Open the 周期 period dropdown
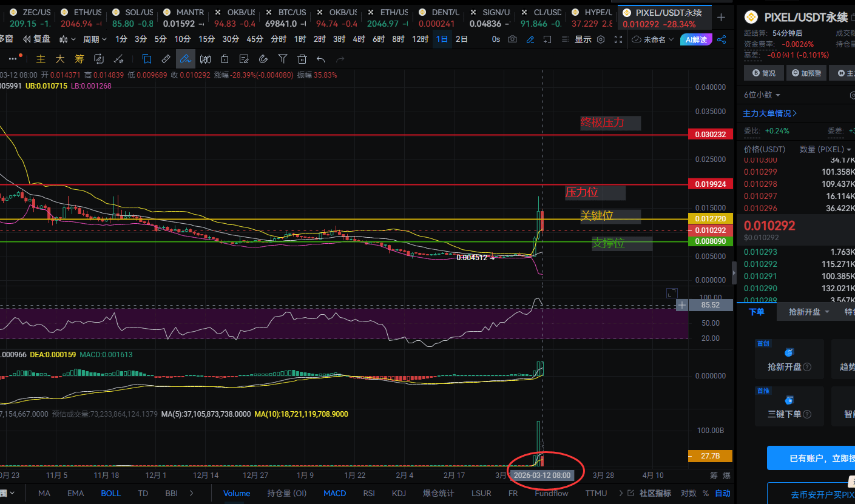 pyautogui.click(x=95, y=39)
